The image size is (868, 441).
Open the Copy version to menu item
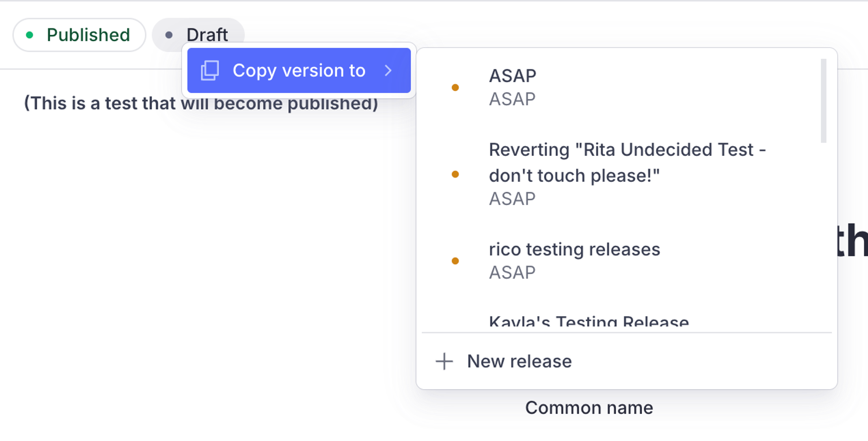(x=299, y=70)
